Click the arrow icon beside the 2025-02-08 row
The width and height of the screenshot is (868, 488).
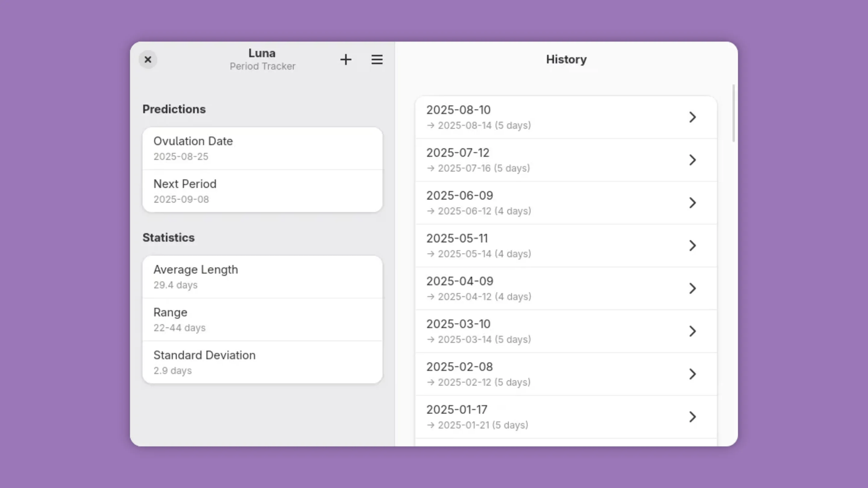point(693,374)
